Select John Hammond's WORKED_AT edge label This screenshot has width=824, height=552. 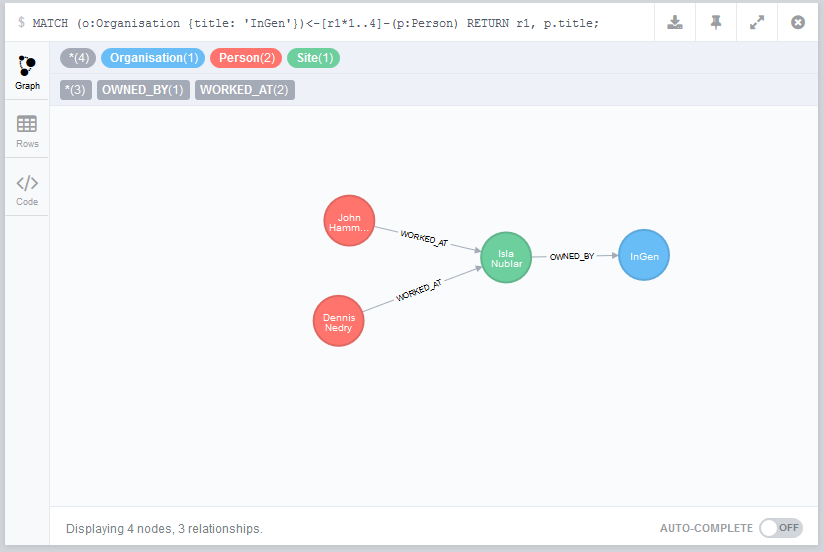(424, 238)
